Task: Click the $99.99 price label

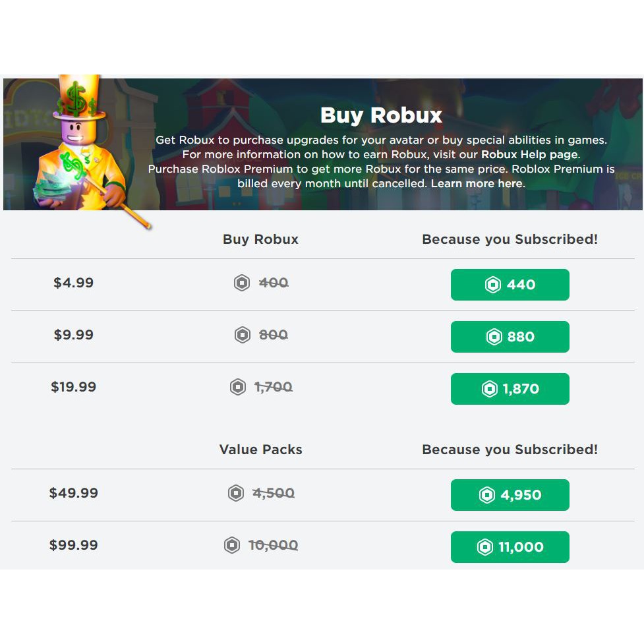Action: coord(73,545)
